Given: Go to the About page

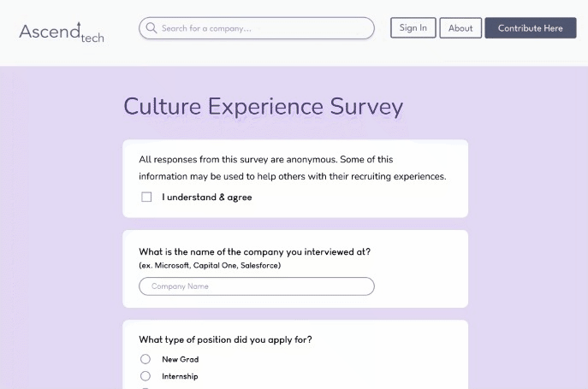Looking at the screenshot, I should pyautogui.click(x=460, y=28).
